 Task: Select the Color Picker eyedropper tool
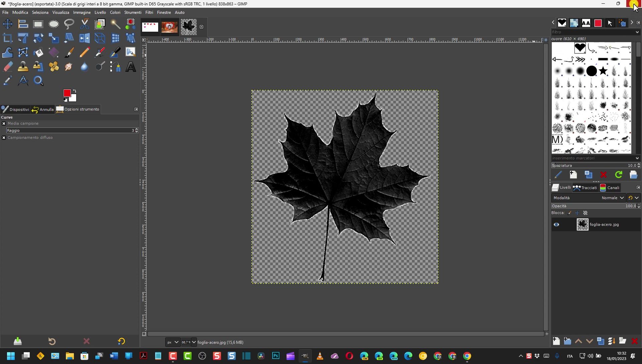tap(7, 80)
